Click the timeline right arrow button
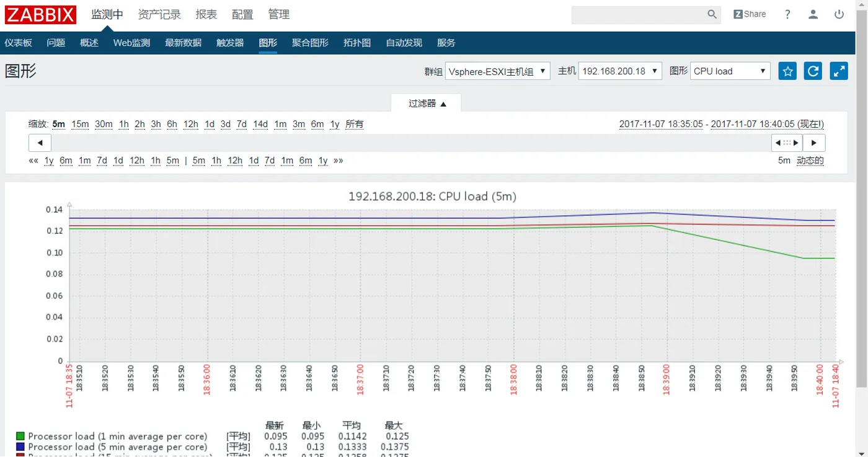 point(814,143)
